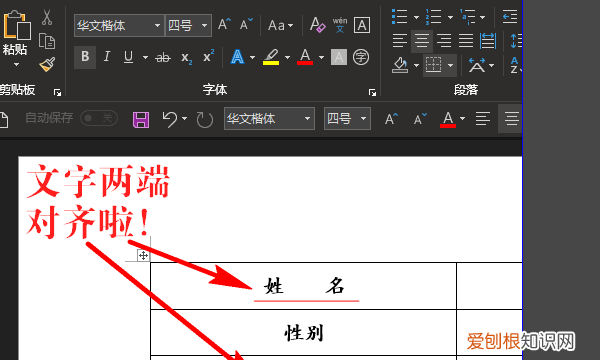
Task: Open phonetic guide (wén) tool
Action: pos(340,25)
